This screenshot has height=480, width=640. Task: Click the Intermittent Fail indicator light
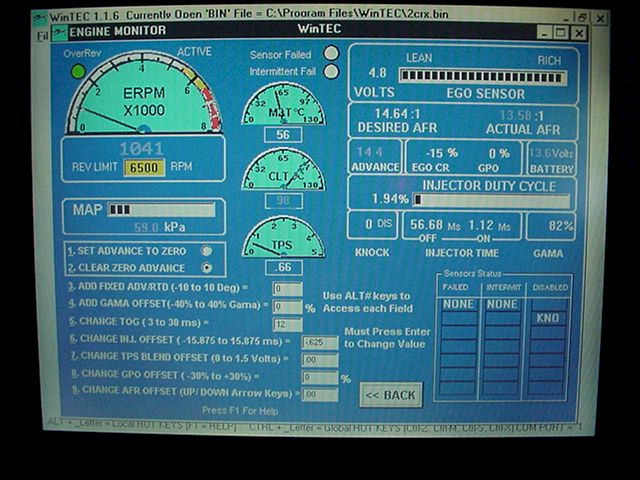(x=331, y=71)
